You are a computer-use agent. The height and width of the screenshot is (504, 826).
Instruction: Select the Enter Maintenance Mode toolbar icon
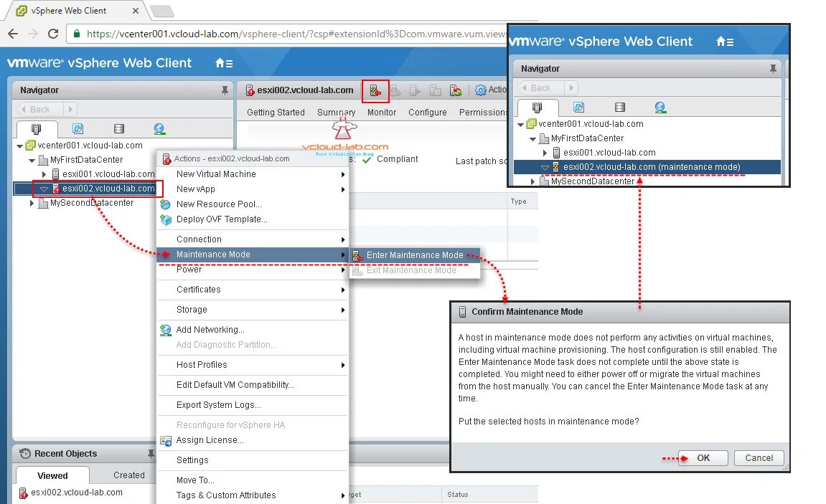pos(375,90)
